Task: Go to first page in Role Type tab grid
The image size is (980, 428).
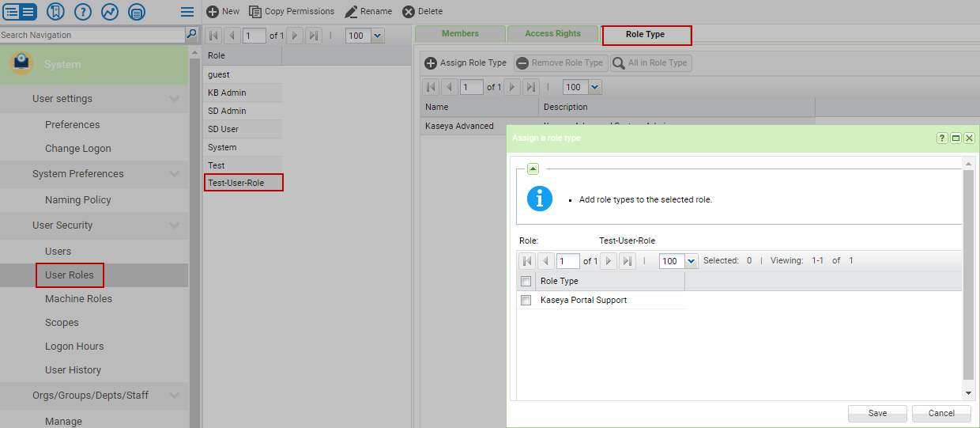Action: tap(431, 87)
